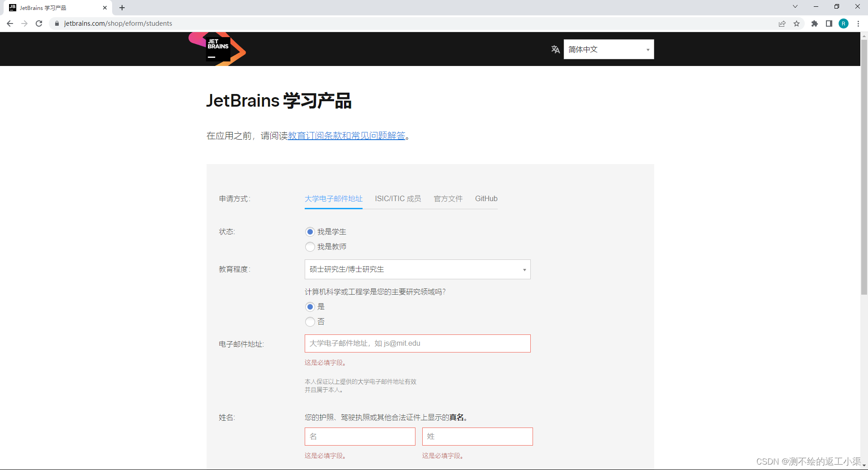Select the 我是教师 radio button

[x=310, y=247]
